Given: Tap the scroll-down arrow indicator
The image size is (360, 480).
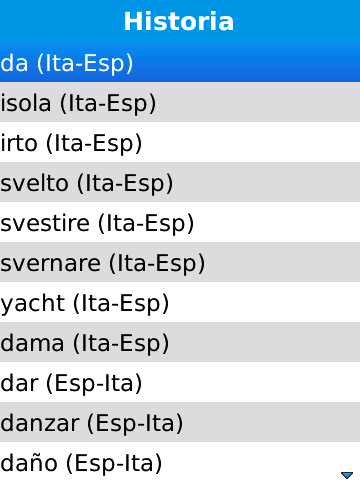Looking at the screenshot, I should coord(347,475).
